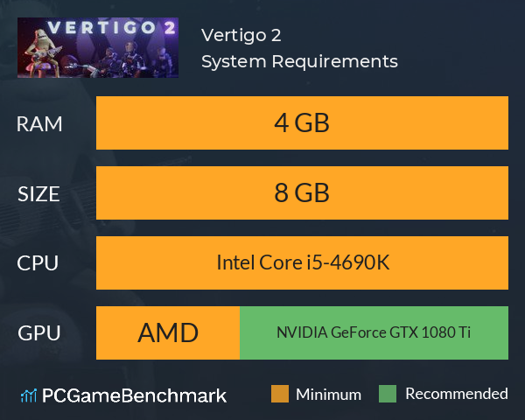Click the RAM row label
The image size is (525, 420).
39,124
